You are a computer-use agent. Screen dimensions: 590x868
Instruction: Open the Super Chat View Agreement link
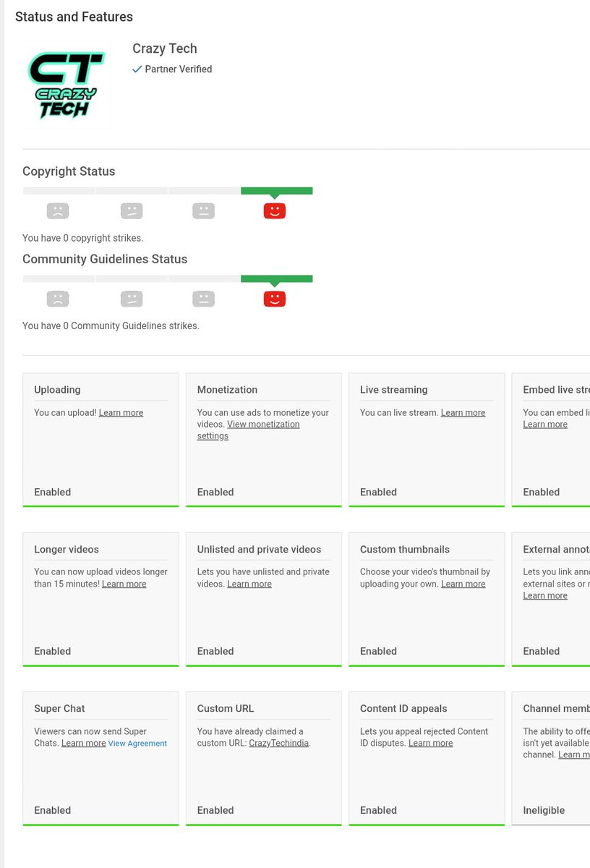point(137,744)
